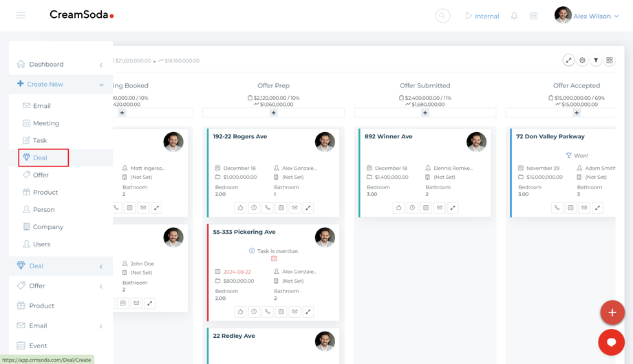Open Dashboard in the sidebar
The height and width of the screenshot is (364, 633).
coord(46,65)
